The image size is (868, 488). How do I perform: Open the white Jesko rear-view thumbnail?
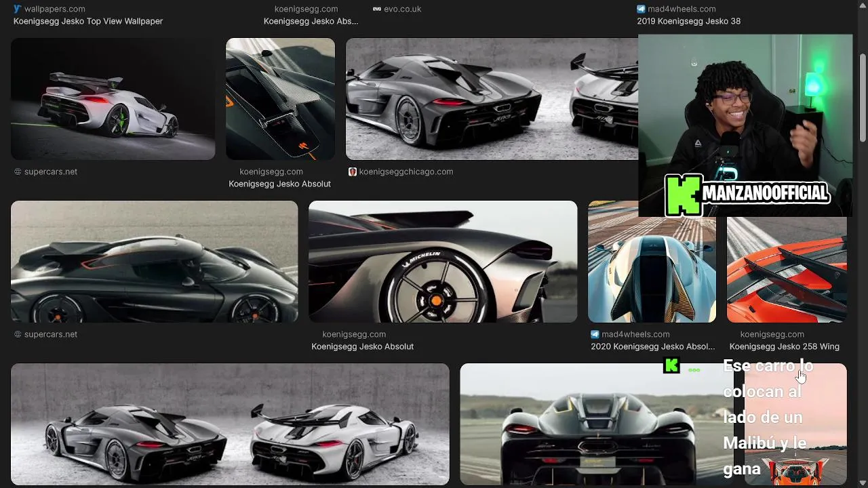pyautogui.click(x=113, y=99)
